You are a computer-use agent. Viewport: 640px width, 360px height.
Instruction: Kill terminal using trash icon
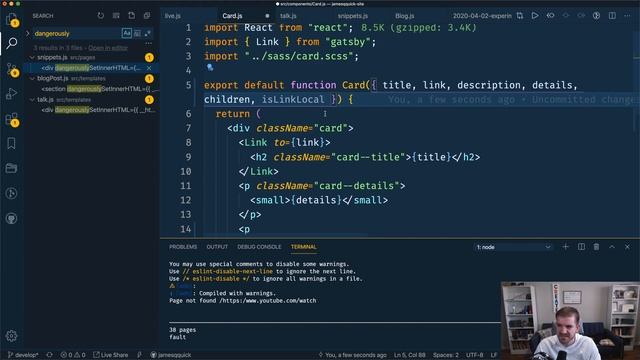point(596,247)
